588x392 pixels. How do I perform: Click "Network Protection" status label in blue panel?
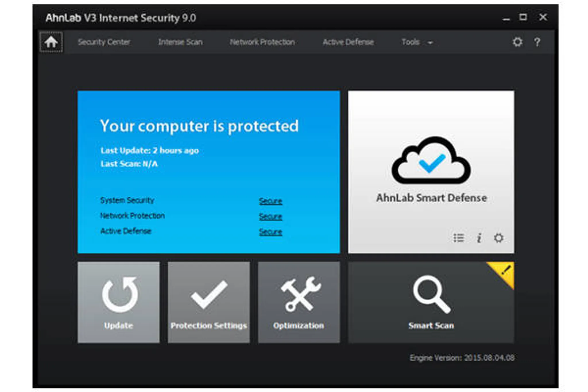click(x=132, y=216)
